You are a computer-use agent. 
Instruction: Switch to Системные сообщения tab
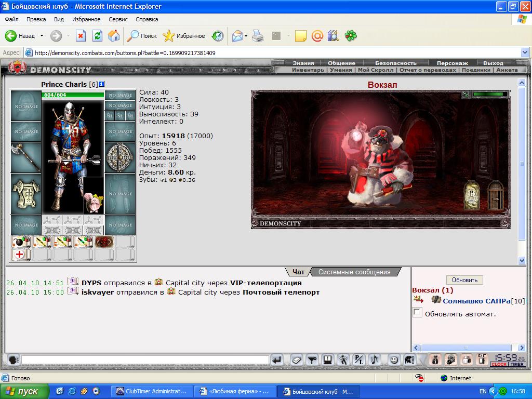[354, 272]
